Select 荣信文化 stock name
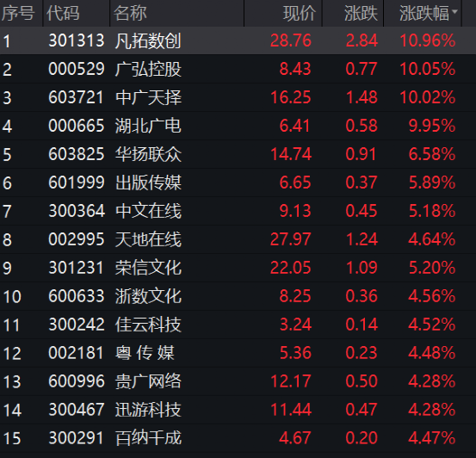Viewport: 476px width, 458px height. pos(148,268)
